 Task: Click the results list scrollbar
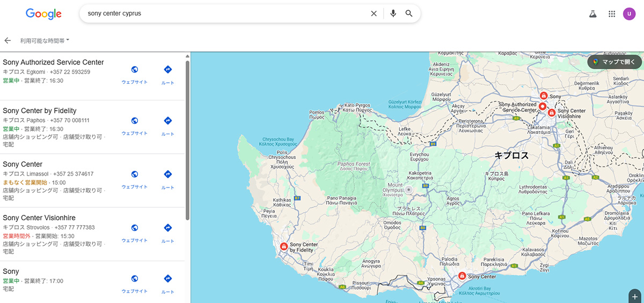(x=187, y=140)
